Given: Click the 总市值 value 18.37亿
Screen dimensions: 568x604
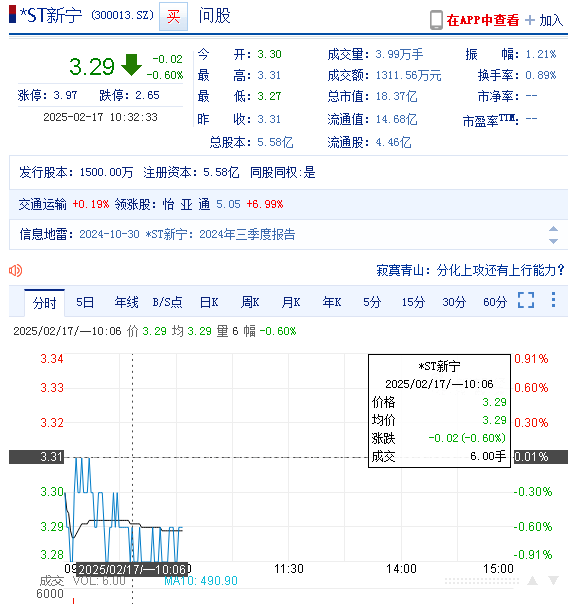Looking at the screenshot, I should click(396, 96).
